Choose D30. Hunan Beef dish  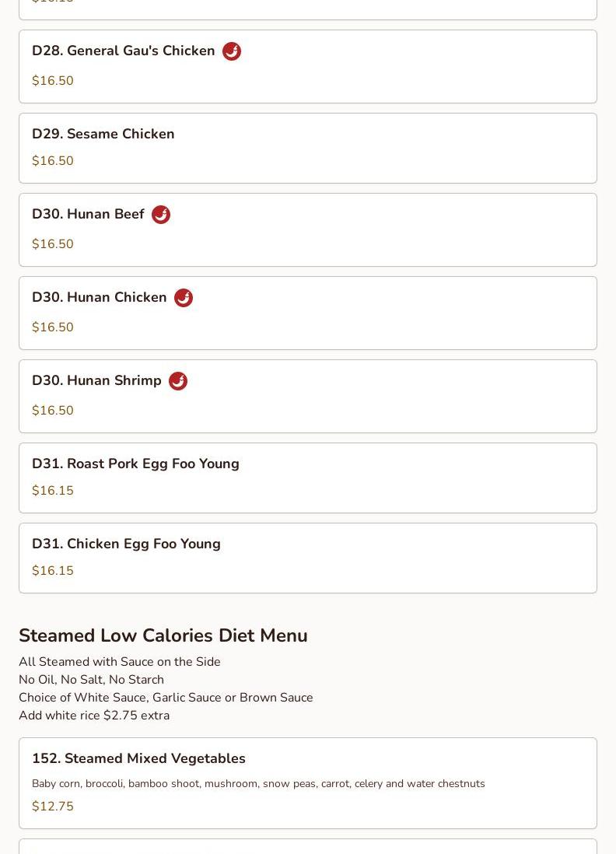(308, 230)
